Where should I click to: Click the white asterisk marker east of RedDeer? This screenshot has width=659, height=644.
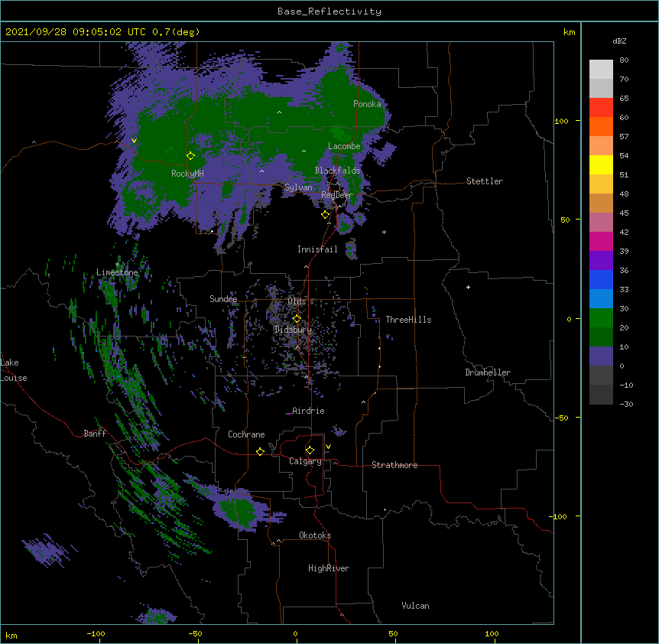(384, 232)
